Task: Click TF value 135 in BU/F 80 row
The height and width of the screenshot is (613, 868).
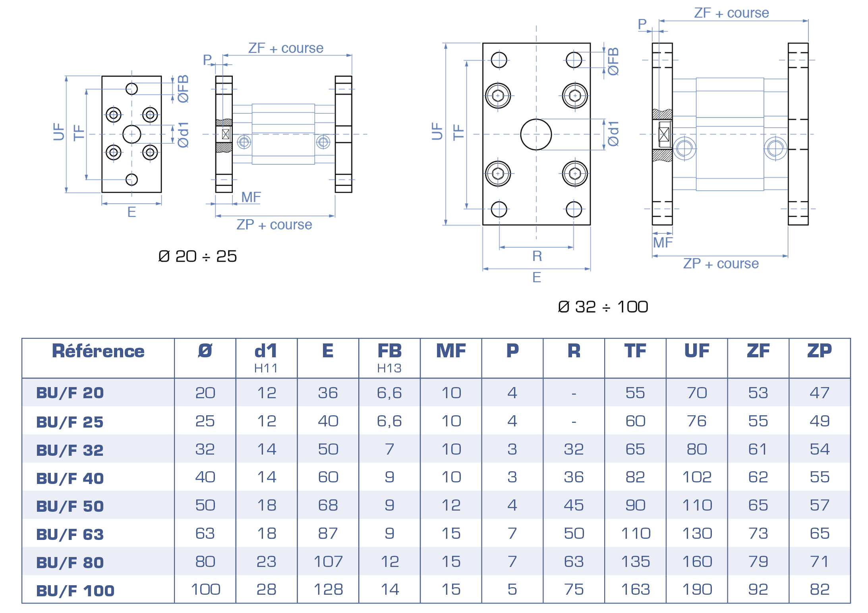Action: pos(635,561)
